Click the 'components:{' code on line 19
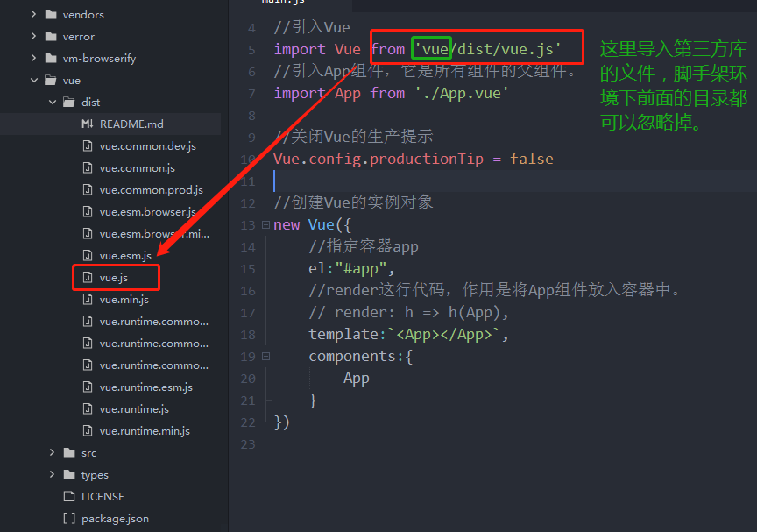Image resolution: width=757 pixels, height=532 pixels. coord(361,357)
